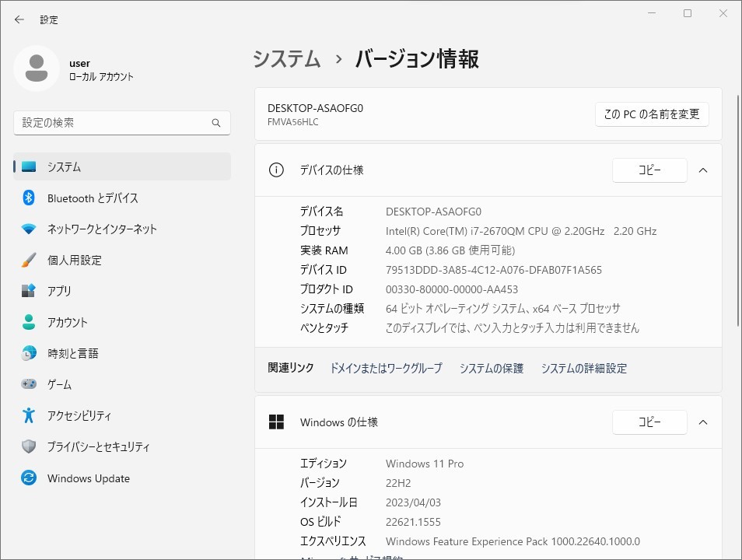This screenshot has height=560, width=742.
Task: Click the デバイス ID value 79513DDD
Action: tap(494, 270)
